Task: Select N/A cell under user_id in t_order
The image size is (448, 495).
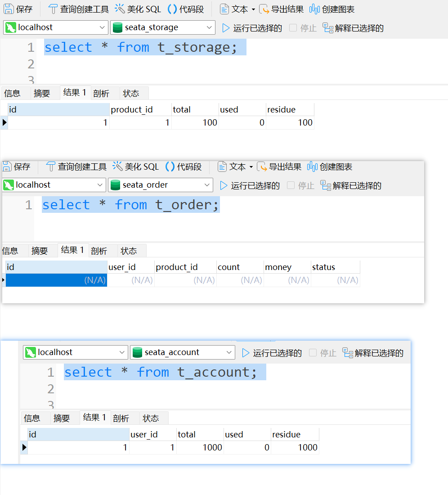Action: pos(131,280)
